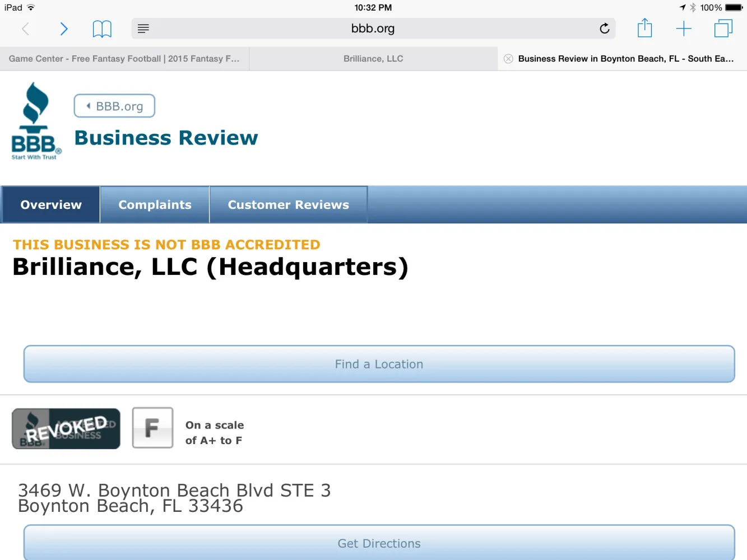Tap the Wi-Fi status icon

click(30, 7)
